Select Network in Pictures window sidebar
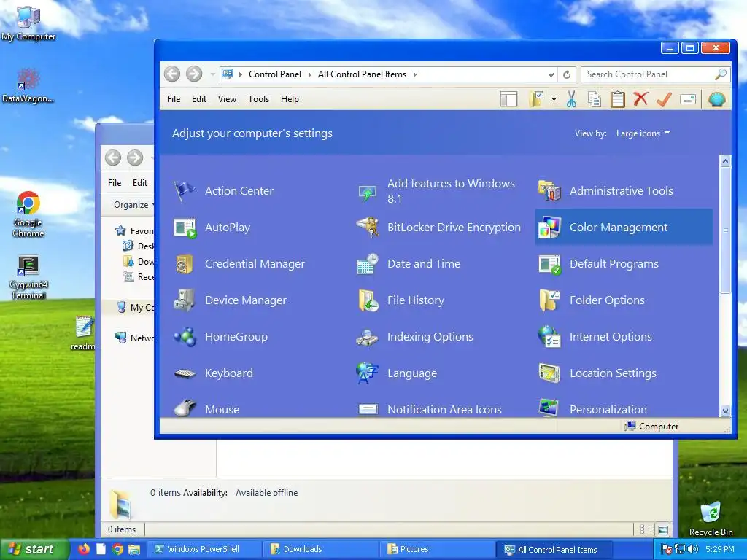Image resolution: width=747 pixels, height=560 pixels. [x=135, y=338]
